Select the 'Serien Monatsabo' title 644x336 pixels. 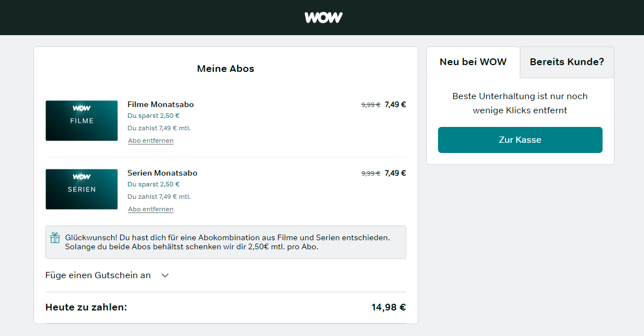pos(162,173)
